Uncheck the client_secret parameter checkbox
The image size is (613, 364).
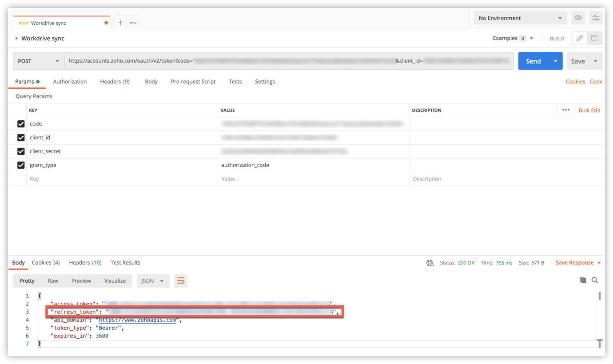pyautogui.click(x=21, y=151)
